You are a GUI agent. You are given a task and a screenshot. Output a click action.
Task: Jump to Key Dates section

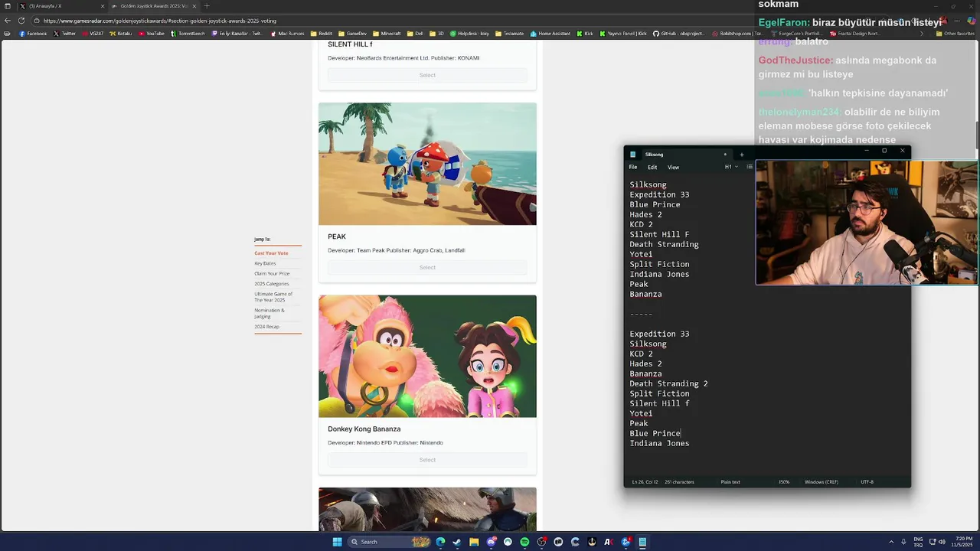265,263
